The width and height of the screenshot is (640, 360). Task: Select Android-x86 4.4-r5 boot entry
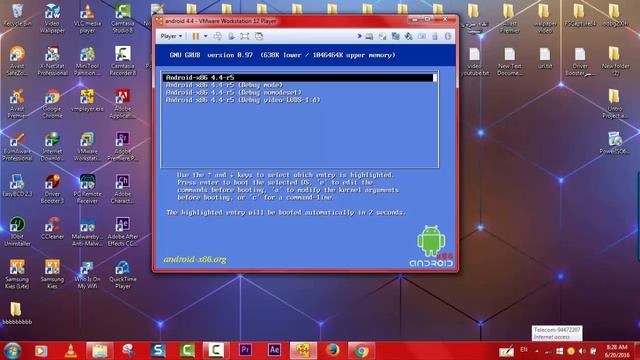299,78
